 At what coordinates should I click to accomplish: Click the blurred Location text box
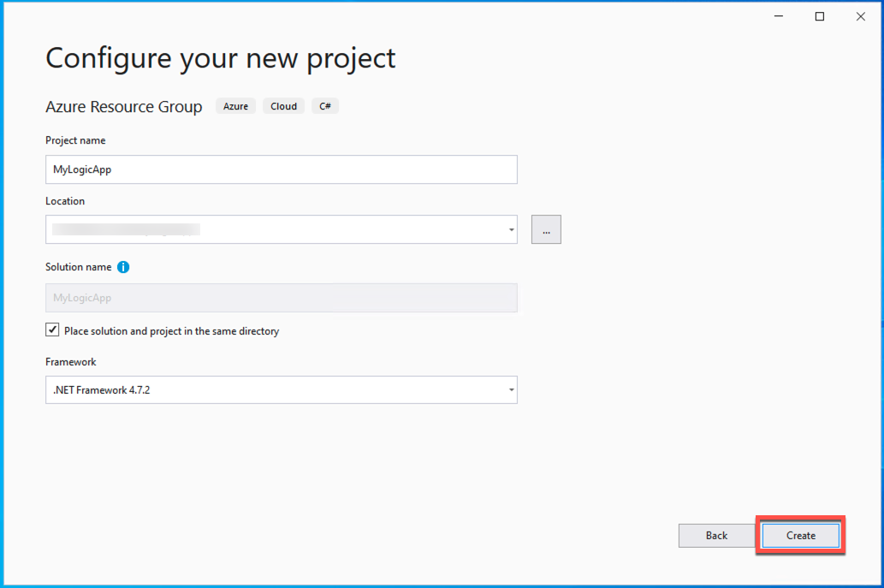(257, 229)
